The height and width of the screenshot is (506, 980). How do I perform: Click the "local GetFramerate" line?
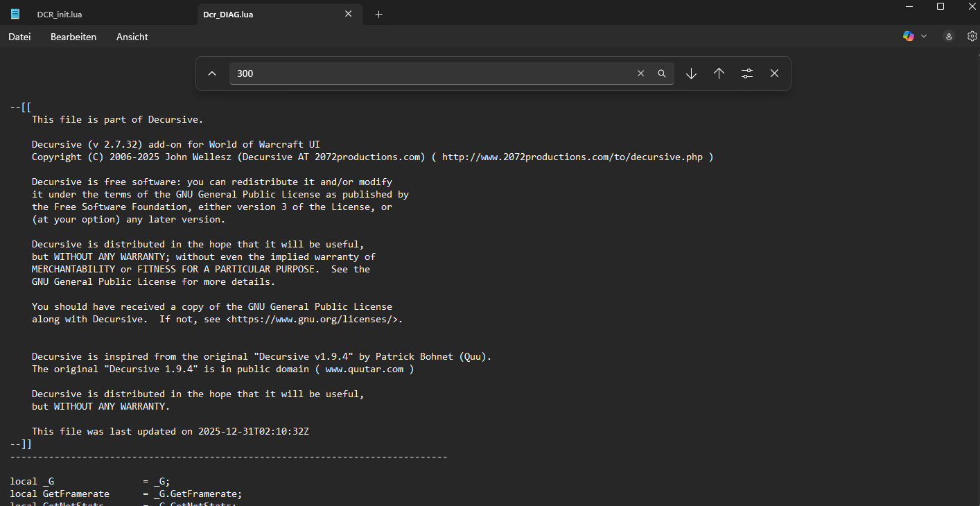pos(126,494)
